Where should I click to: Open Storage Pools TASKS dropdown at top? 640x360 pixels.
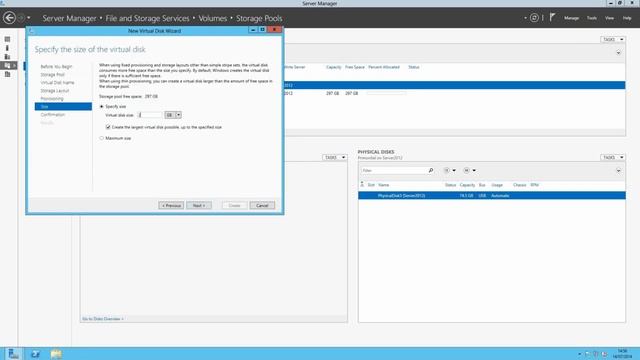[x=613, y=40]
